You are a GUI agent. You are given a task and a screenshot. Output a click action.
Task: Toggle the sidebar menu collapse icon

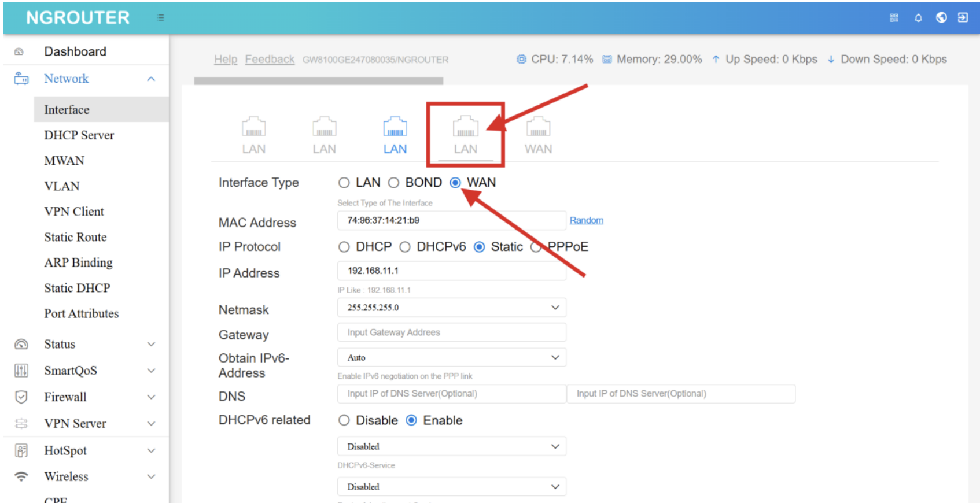(160, 18)
